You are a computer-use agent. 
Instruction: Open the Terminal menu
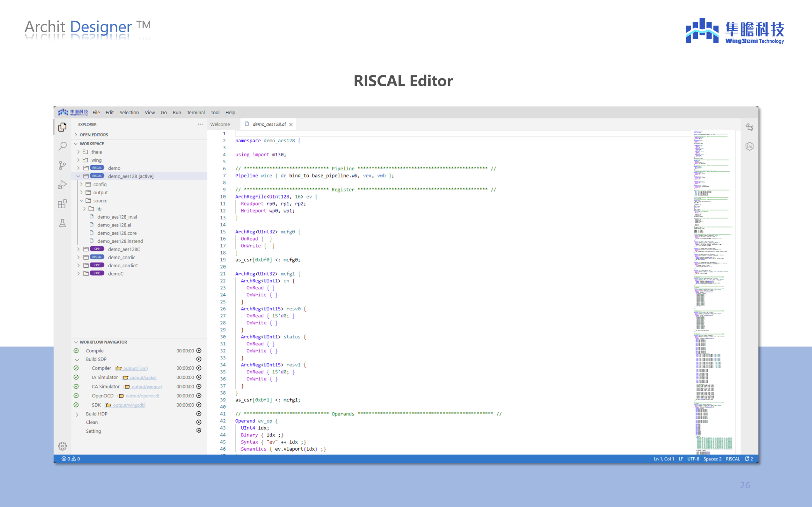pos(196,113)
